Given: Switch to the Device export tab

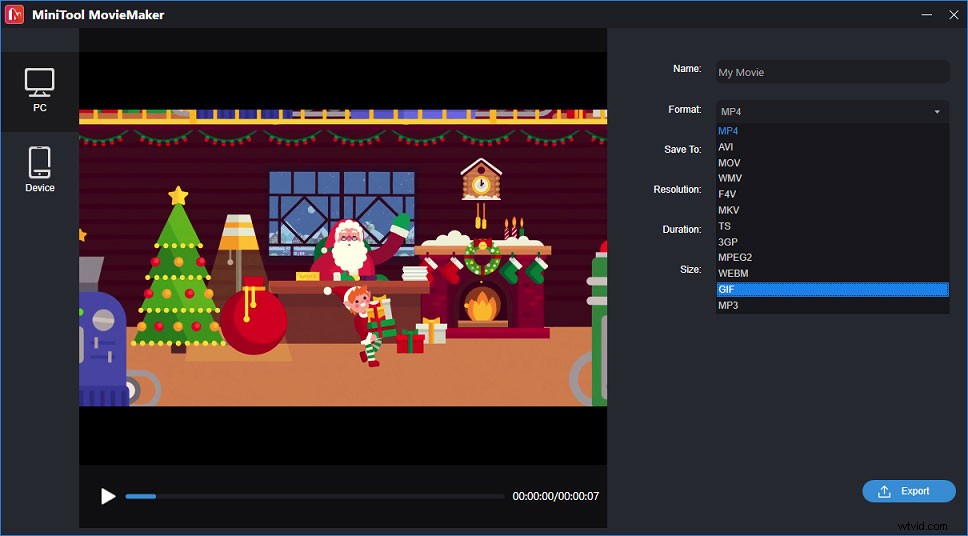Looking at the screenshot, I should click(x=40, y=170).
